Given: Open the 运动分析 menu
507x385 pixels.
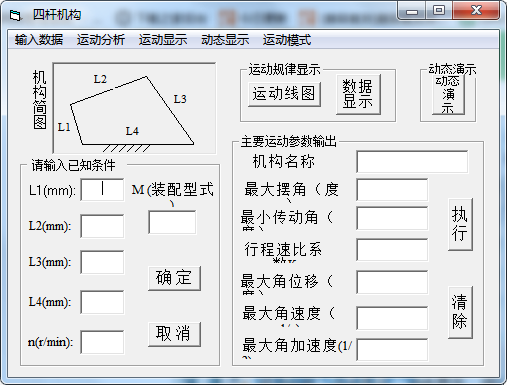Looking at the screenshot, I should (x=101, y=40).
